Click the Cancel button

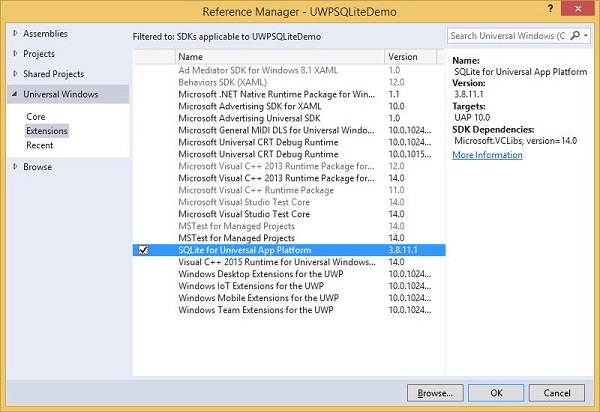(557, 393)
